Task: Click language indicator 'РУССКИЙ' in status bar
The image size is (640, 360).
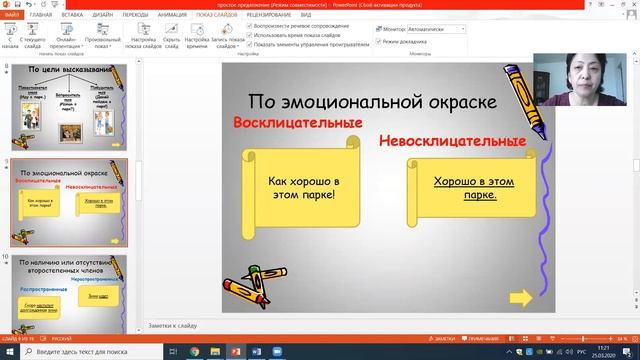Action: [x=62, y=339]
